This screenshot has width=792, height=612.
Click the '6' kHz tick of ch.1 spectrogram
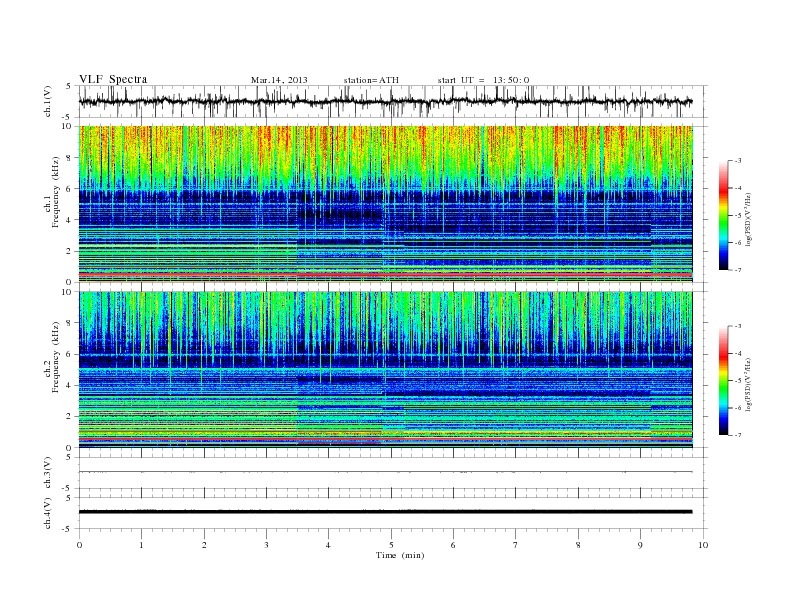69,189
